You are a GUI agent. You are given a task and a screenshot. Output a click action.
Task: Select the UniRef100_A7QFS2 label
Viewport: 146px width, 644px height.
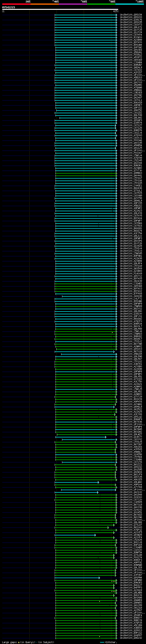tap(131, 530)
